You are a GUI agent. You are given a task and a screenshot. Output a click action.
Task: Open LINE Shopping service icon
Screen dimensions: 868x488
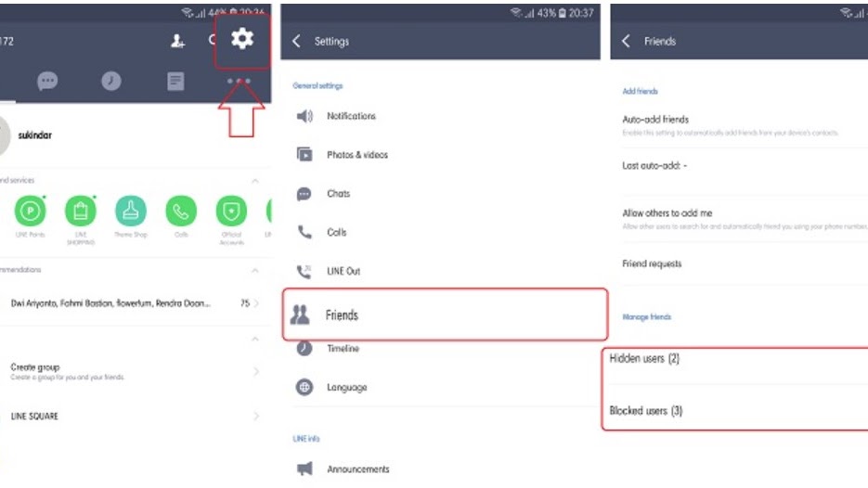click(x=80, y=211)
